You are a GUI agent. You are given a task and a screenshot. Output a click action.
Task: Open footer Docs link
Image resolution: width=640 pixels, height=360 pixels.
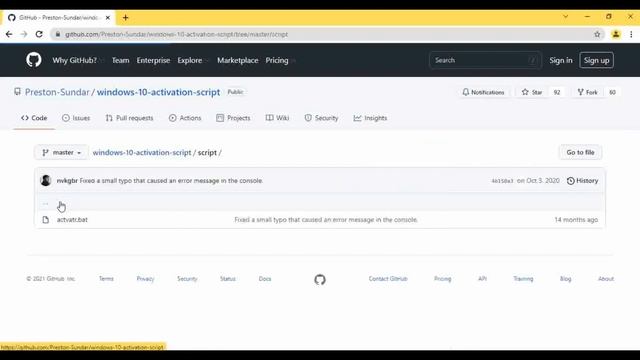pyautogui.click(x=265, y=279)
